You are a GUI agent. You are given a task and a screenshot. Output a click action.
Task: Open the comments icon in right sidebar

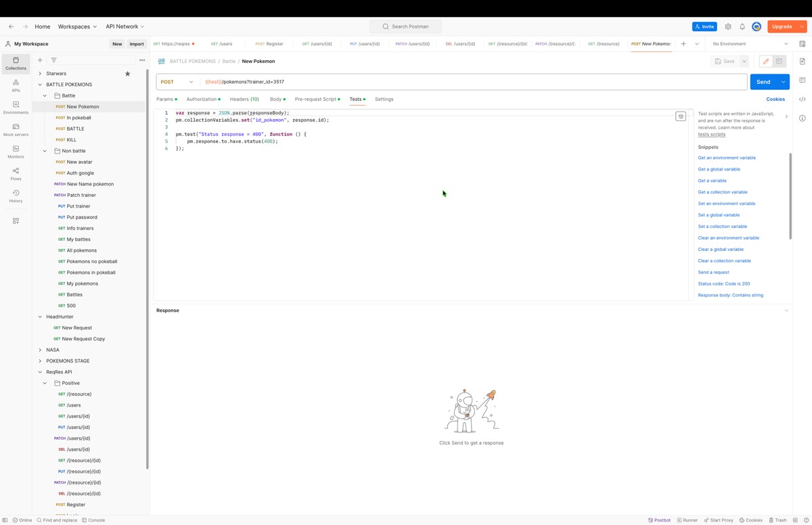(802, 80)
